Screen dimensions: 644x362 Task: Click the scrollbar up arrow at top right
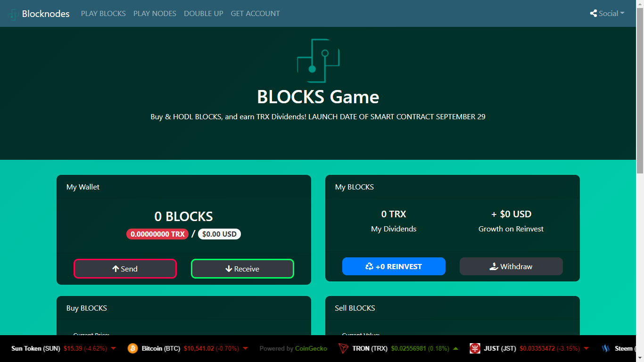640,4
